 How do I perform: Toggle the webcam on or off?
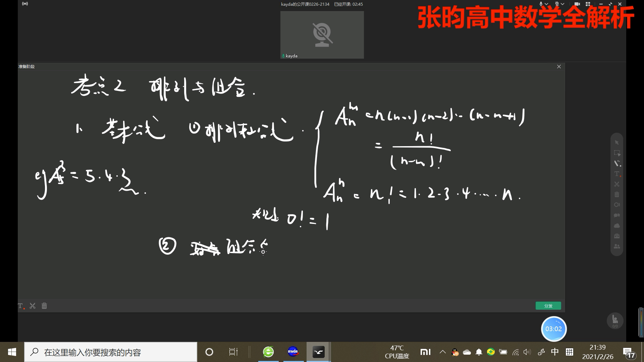click(x=557, y=4)
